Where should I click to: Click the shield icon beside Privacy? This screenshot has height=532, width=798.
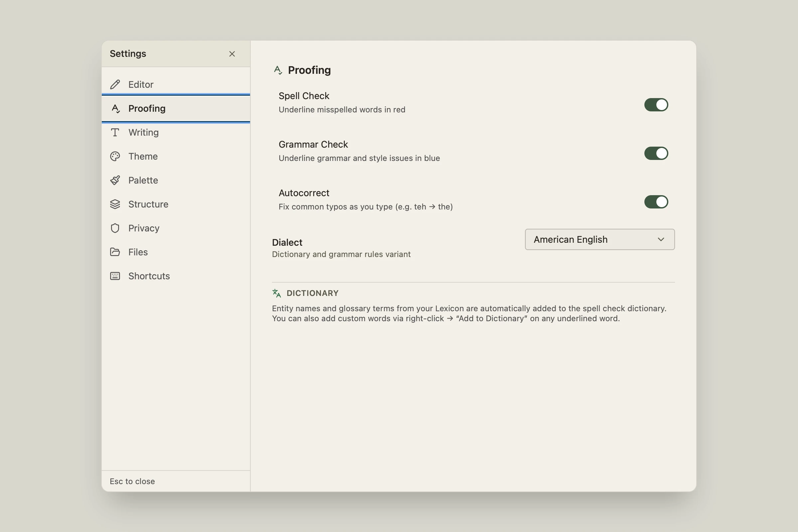coord(115,228)
